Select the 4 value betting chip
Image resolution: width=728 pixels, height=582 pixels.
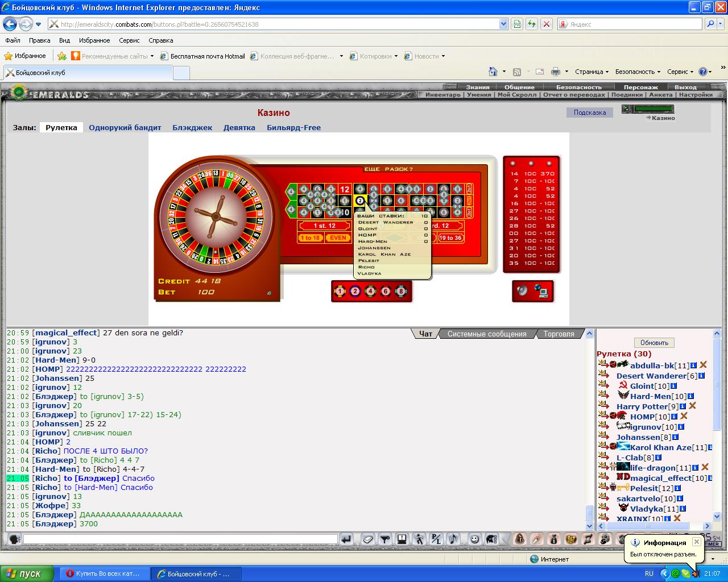[x=371, y=292]
